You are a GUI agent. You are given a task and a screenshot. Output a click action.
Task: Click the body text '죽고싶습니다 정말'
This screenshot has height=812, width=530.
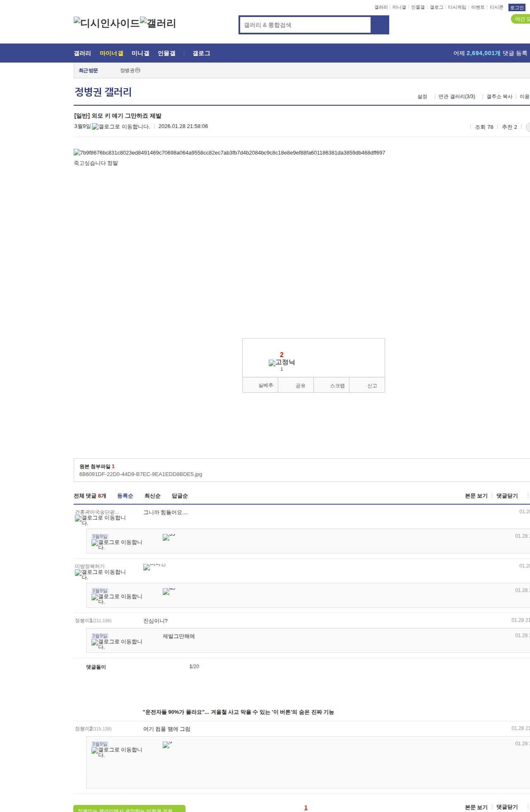pos(96,163)
